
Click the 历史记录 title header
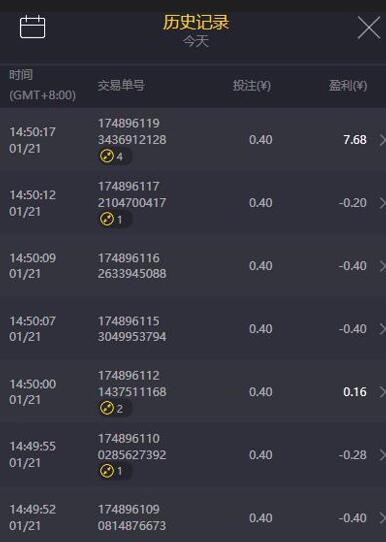click(x=196, y=22)
